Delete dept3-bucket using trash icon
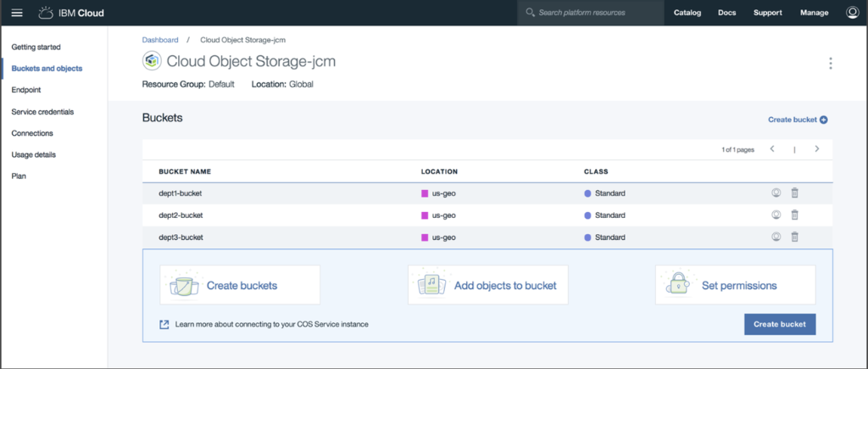Screen dimensions: 868x447 pyautogui.click(x=794, y=237)
